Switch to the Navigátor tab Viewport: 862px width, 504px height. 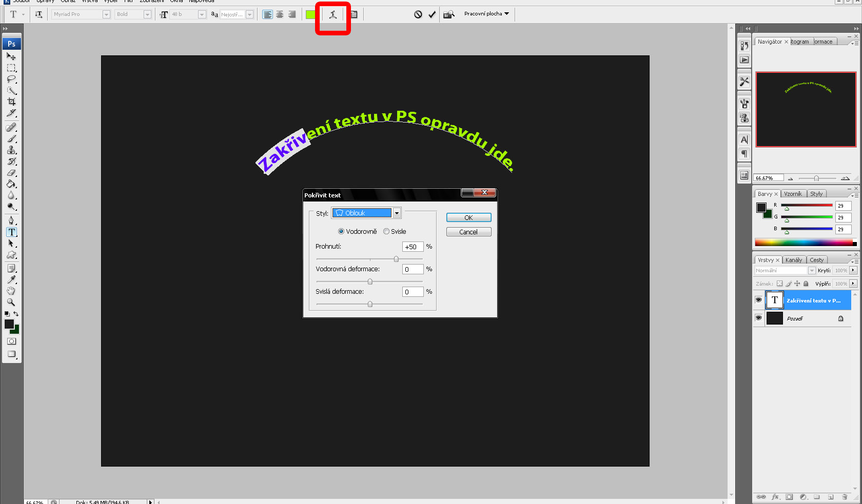coord(770,42)
